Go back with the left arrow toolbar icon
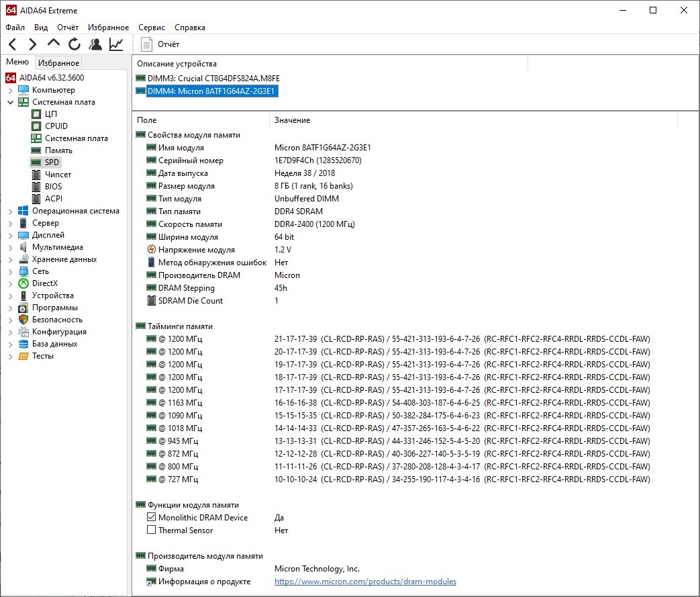Screen dimensions: 700x597 [x=13, y=44]
